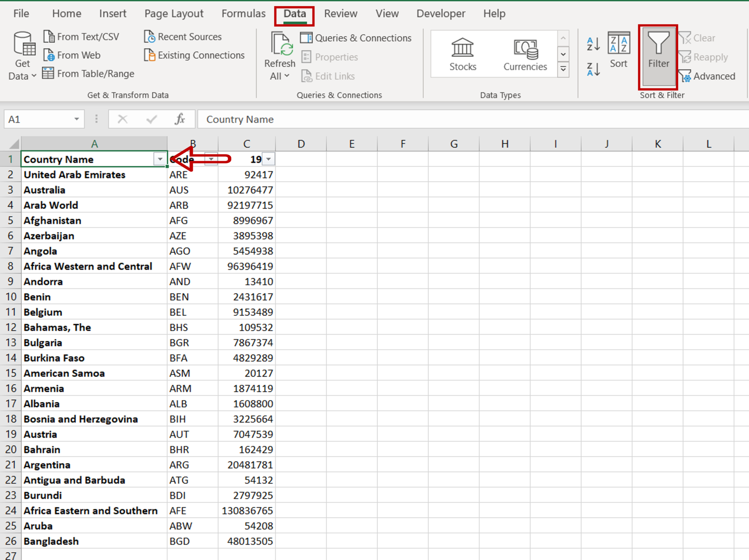Open the Code column filter dropdown
This screenshot has width=749, height=560.
pyautogui.click(x=211, y=159)
